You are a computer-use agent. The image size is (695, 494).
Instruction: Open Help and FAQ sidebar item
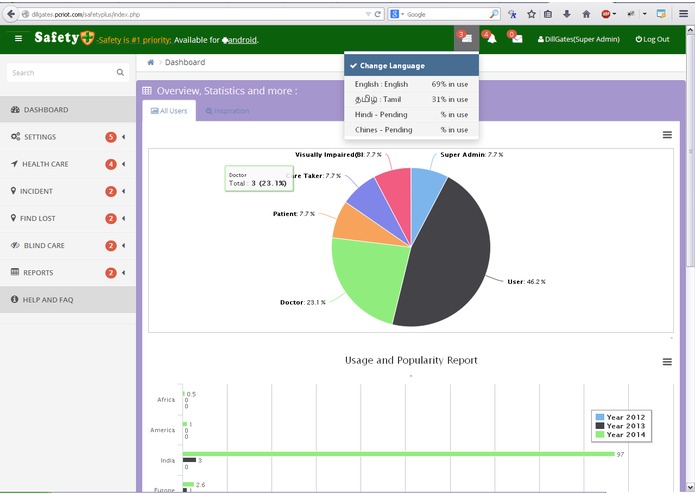tap(68, 300)
